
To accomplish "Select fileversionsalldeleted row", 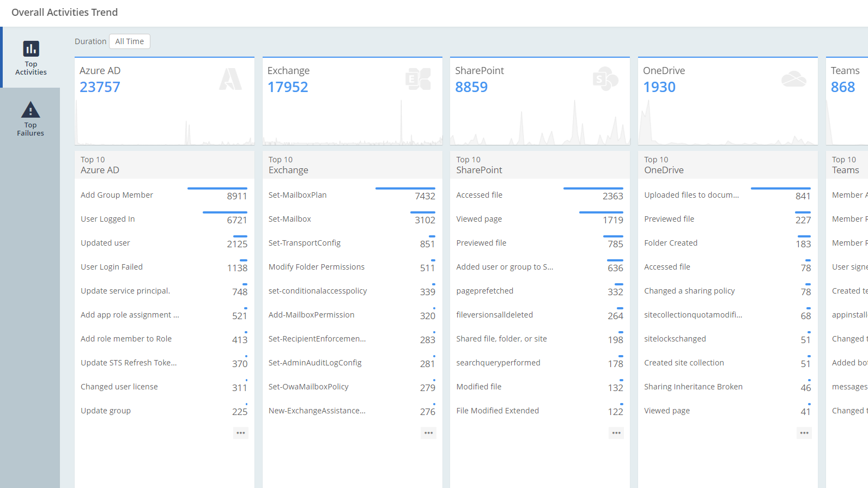I will (540, 315).
